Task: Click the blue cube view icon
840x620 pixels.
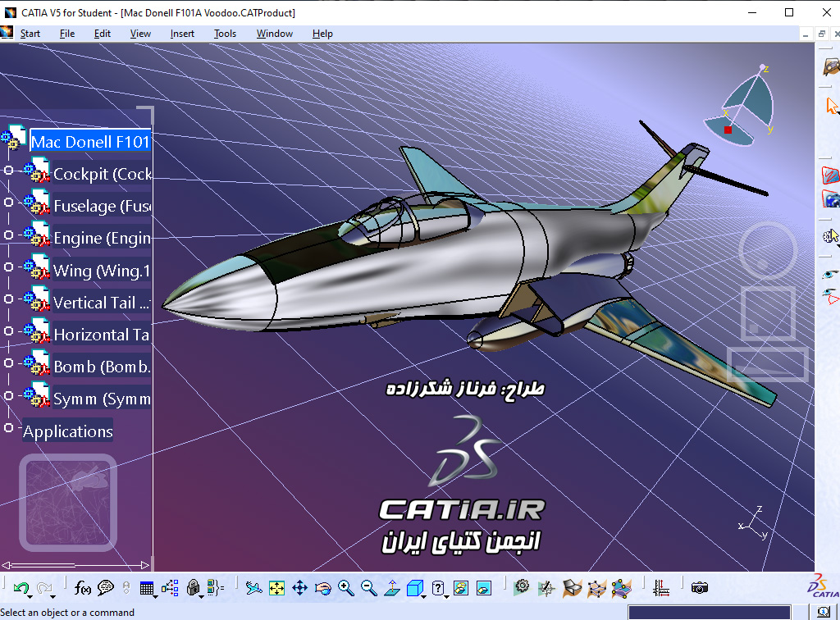Action: (414, 588)
